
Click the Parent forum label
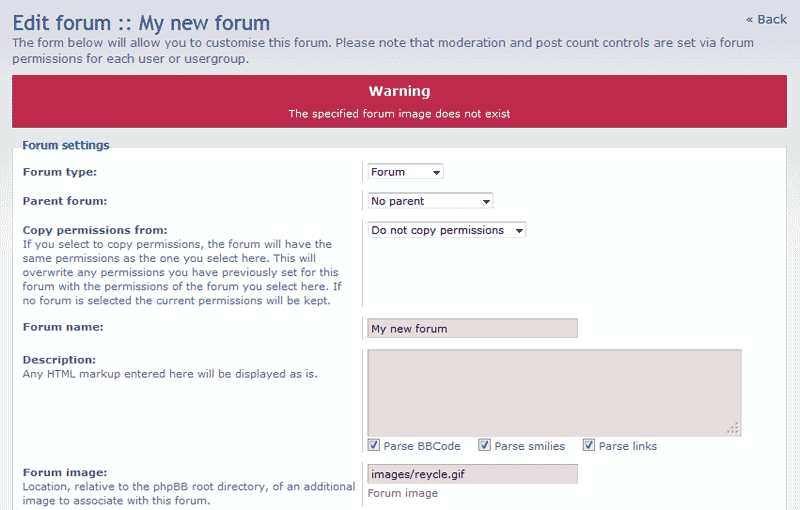click(65, 201)
